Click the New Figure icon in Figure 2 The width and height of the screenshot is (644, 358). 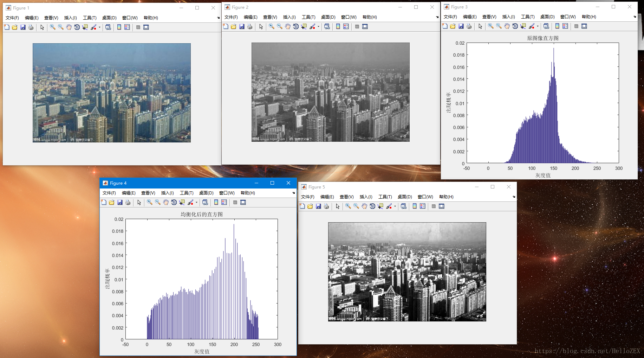[226, 26]
